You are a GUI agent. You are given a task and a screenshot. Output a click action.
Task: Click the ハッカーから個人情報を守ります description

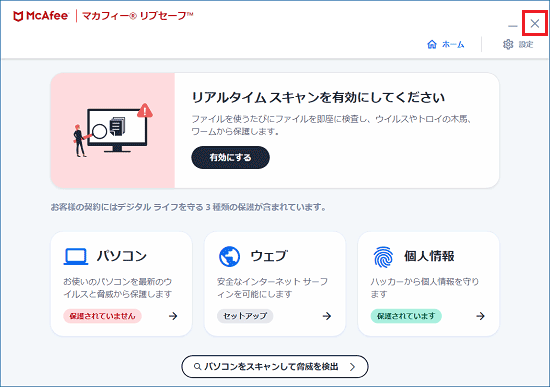tap(424, 288)
